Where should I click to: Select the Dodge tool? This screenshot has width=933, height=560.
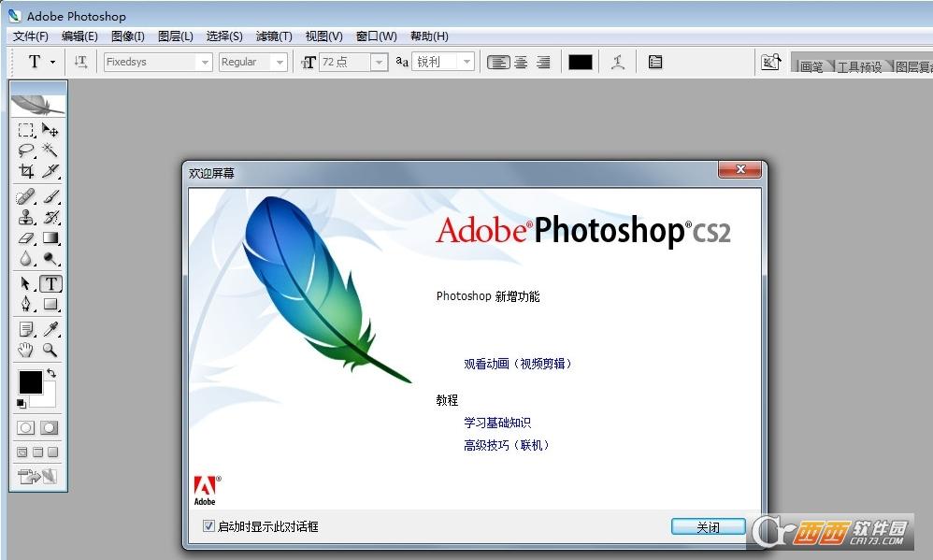click(x=50, y=259)
